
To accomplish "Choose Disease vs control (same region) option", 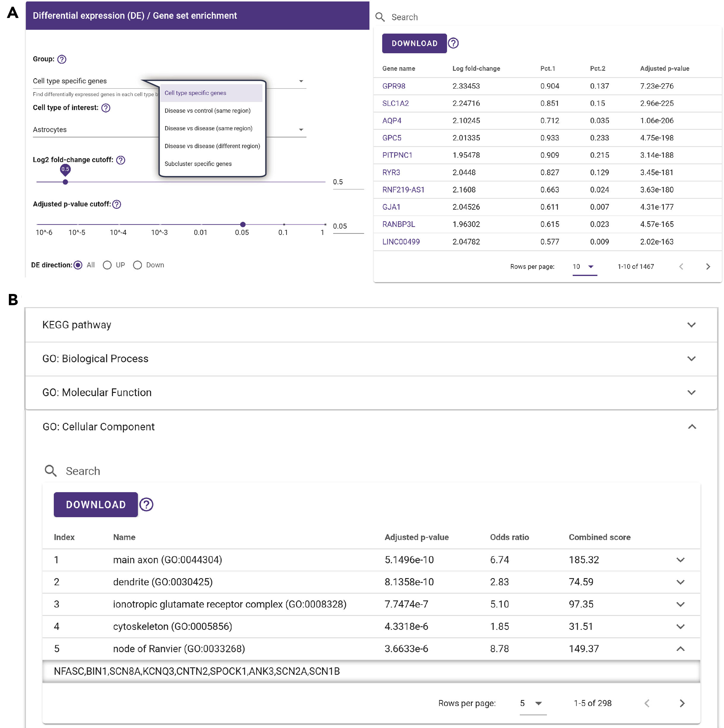I will point(207,111).
